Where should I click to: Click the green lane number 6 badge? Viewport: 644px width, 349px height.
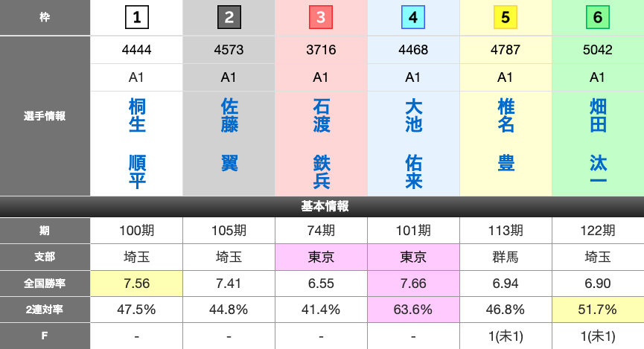598,17
